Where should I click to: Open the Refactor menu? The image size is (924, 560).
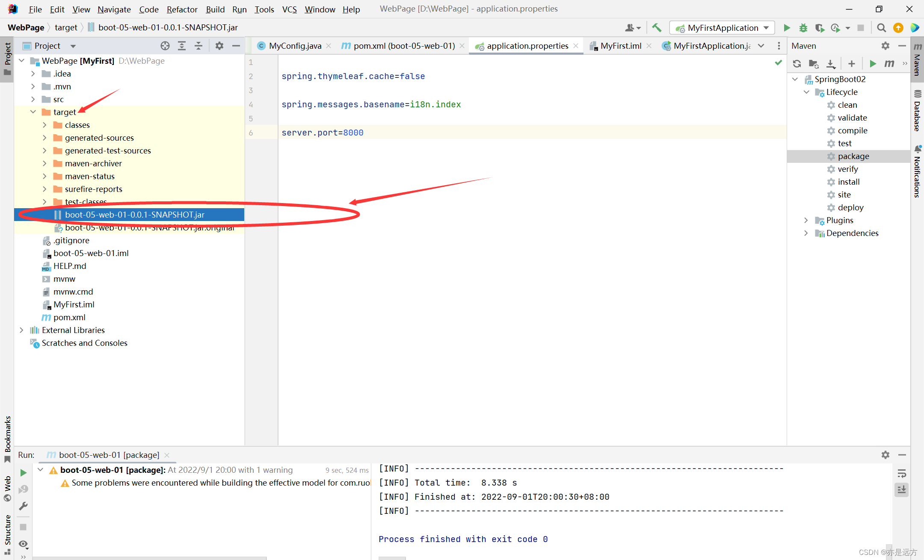[x=182, y=9]
